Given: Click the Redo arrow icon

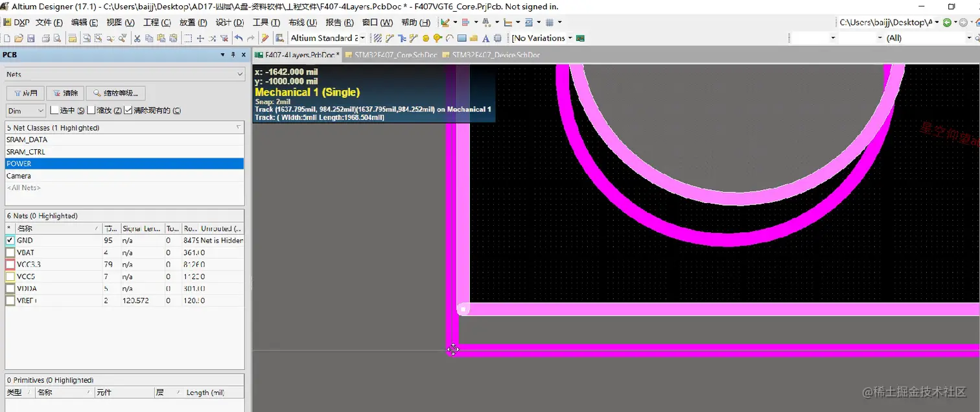Looking at the screenshot, I should pyautogui.click(x=250, y=38).
